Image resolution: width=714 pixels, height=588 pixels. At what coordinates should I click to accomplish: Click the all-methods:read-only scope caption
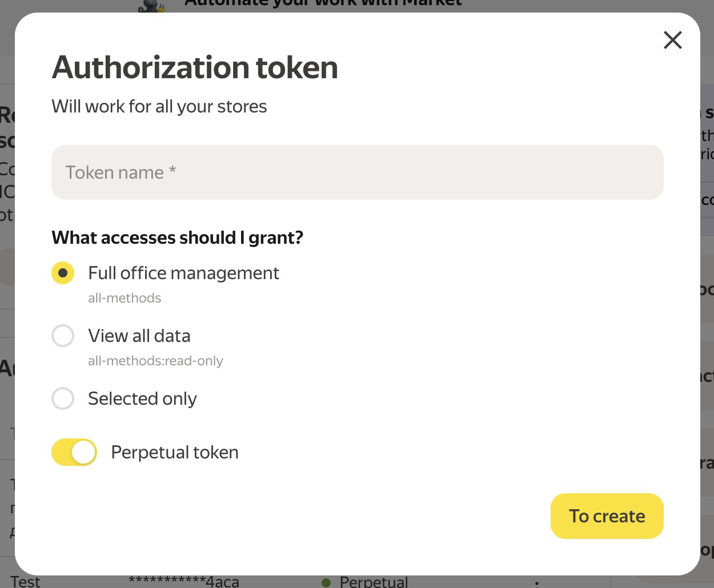pos(155,361)
